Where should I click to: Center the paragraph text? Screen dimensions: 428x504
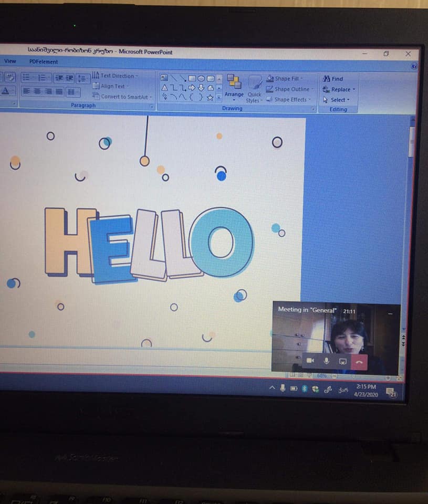click(37, 91)
